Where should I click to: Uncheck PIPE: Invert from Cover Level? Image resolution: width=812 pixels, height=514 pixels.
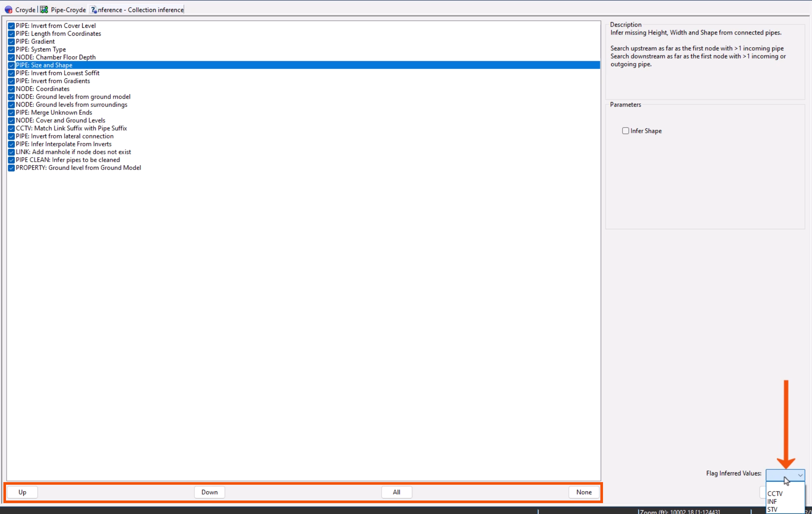click(11, 26)
